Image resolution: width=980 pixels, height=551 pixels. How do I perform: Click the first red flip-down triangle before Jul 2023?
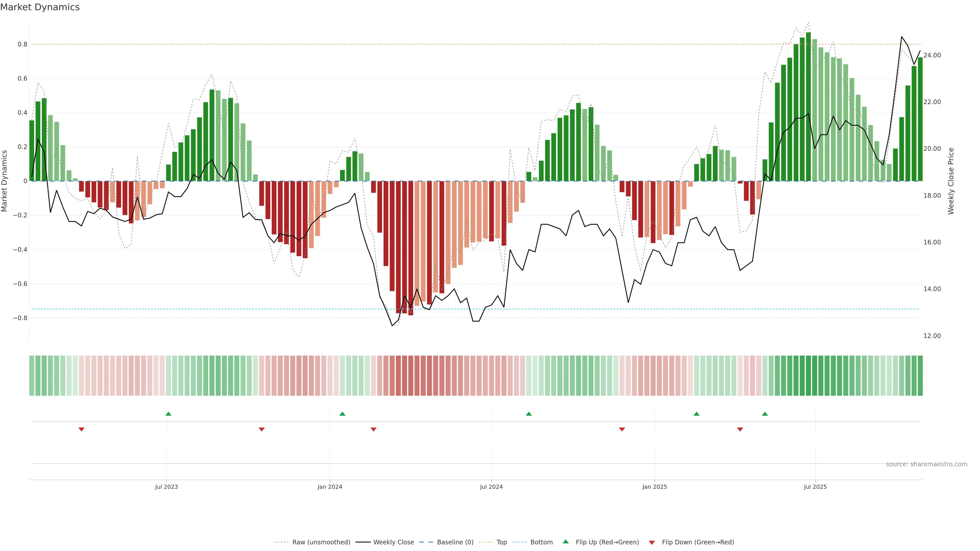click(81, 429)
